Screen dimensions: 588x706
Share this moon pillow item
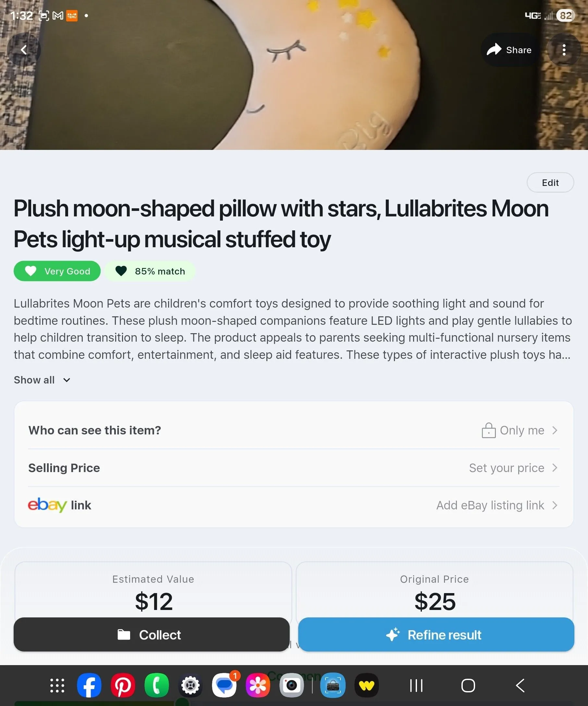tap(509, 50)
